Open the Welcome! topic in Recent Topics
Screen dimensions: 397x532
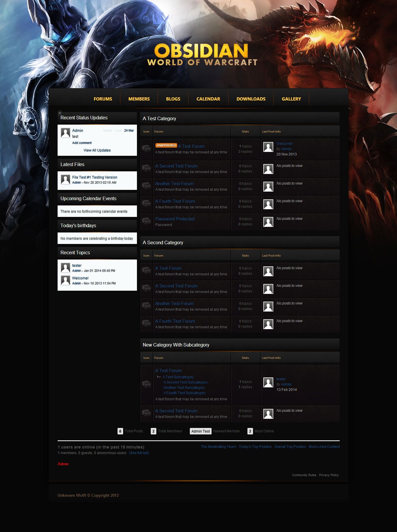click(x=80, y=278)
